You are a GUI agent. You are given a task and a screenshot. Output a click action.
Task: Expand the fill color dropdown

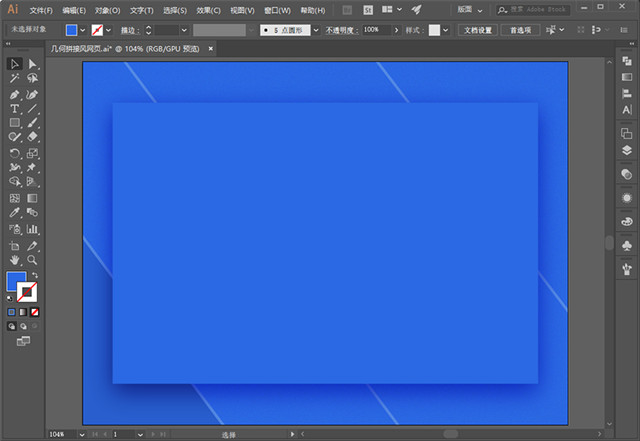coord(84,31)
